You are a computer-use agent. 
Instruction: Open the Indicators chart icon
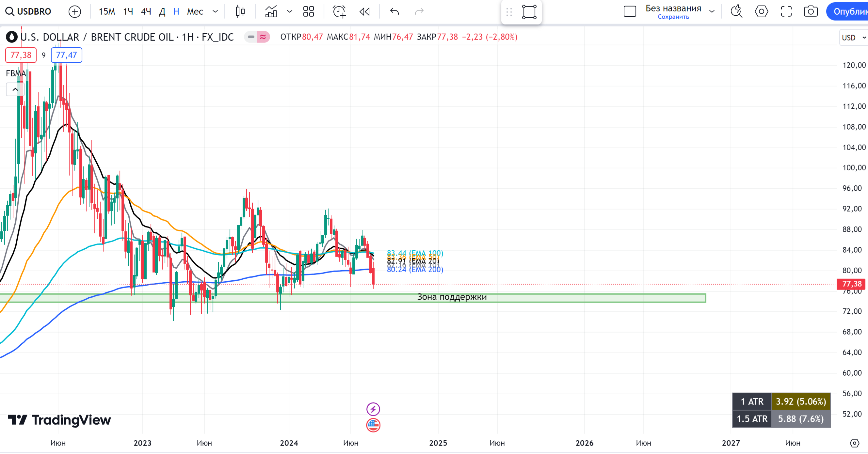pos(271,11)
